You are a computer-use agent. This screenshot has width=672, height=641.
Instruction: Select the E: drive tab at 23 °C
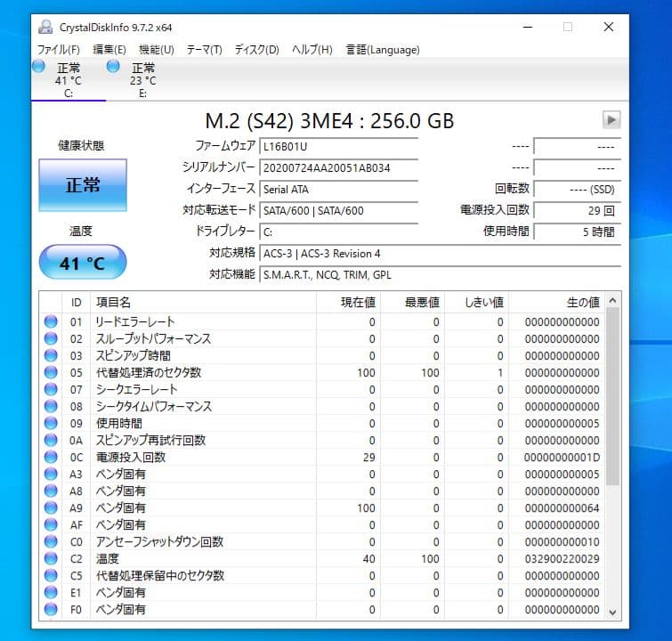tap(143, 80)
